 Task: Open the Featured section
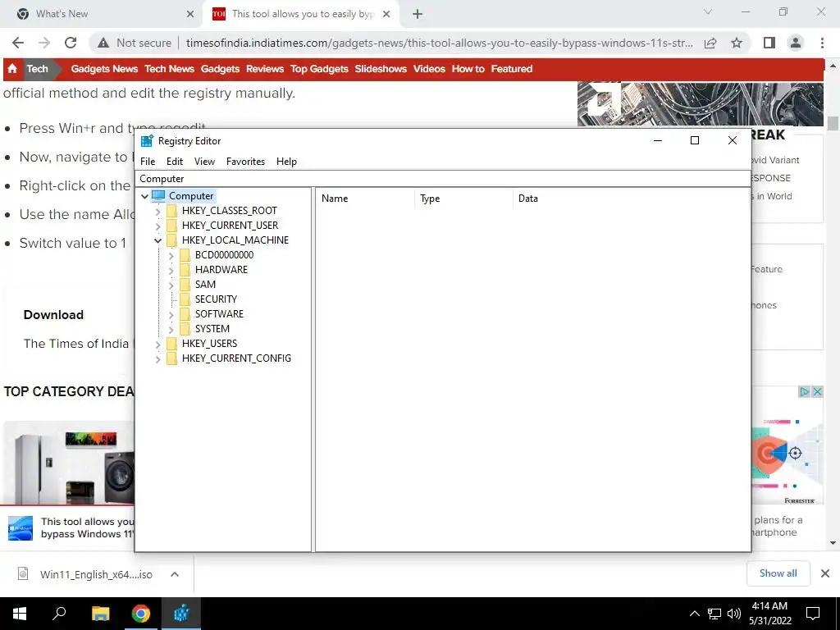coord(512,69)
